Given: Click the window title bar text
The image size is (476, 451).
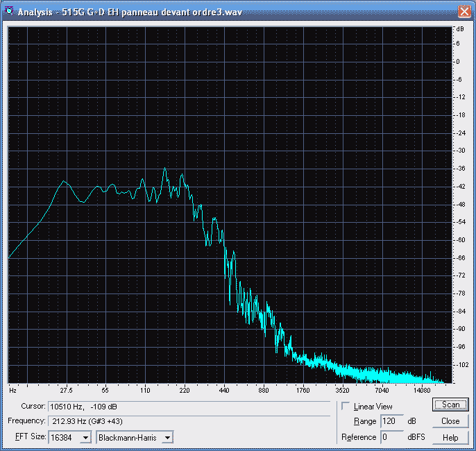Looking at the screenshot, I should click(x=130, y=12).
